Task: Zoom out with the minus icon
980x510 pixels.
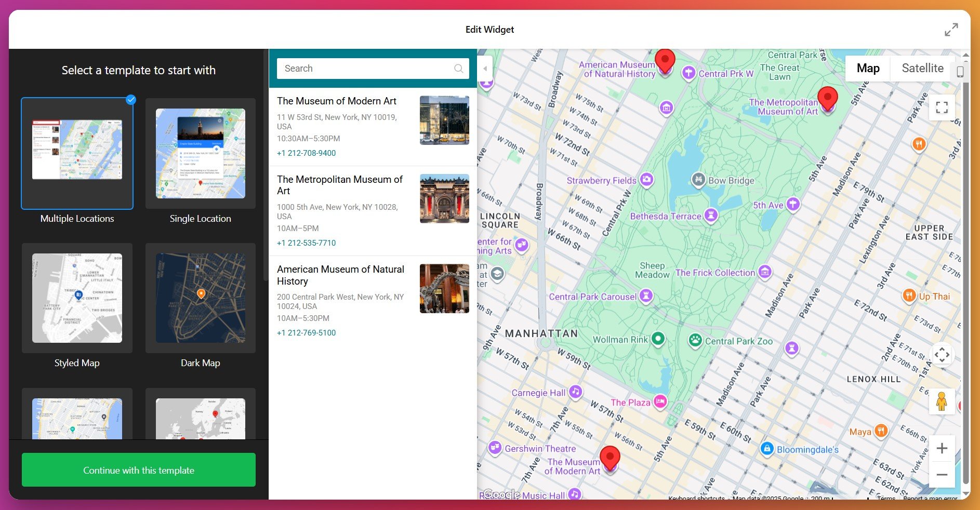Action: click(x=942, y=474)
